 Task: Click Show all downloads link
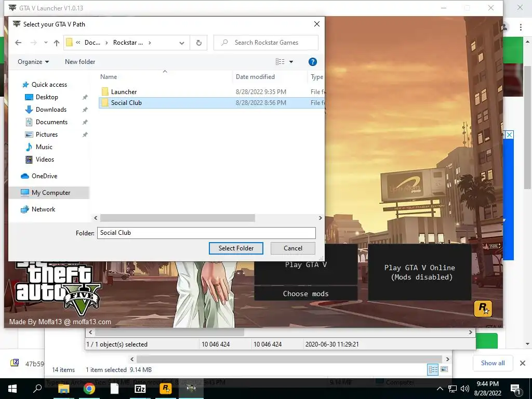tap(493, 363)
